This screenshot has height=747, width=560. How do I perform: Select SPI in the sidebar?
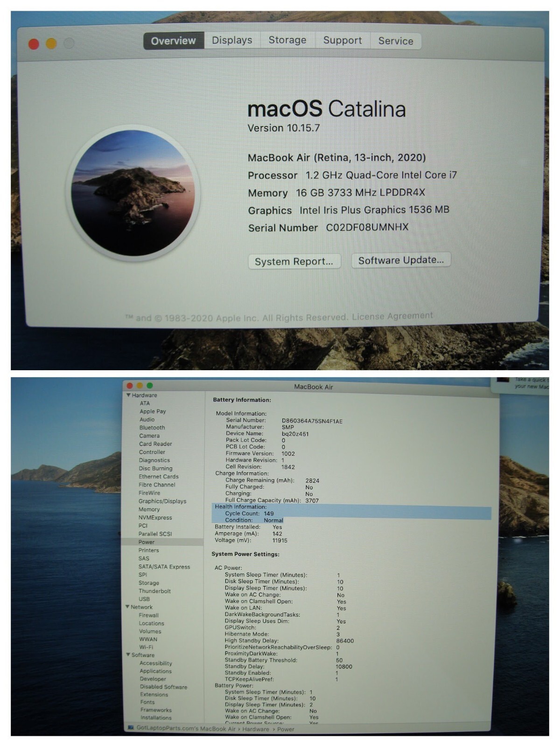pyautogui.click(x=143, y=575)
